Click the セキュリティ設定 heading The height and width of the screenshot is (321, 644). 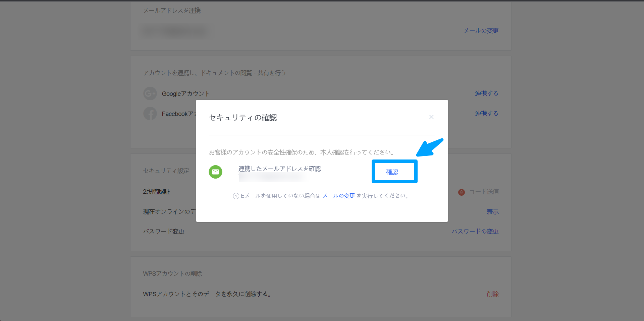tap(166, 171)
